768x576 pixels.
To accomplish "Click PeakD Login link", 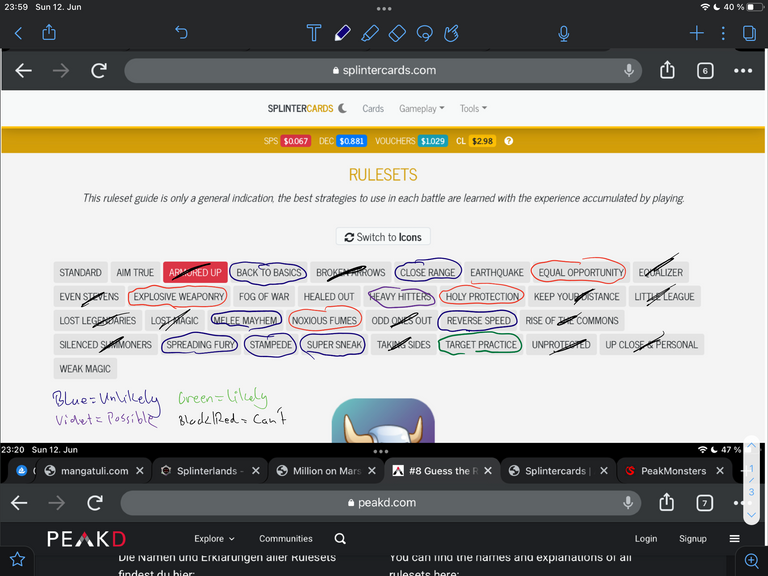I will (646, 539).
